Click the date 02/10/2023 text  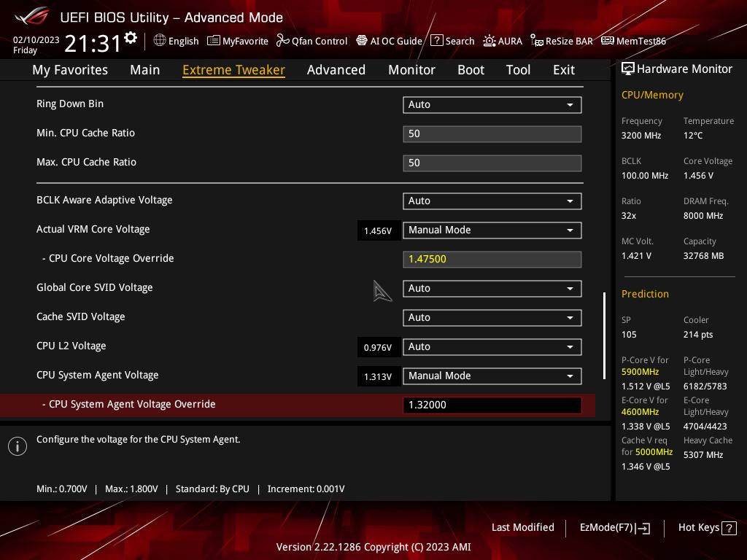36,40
